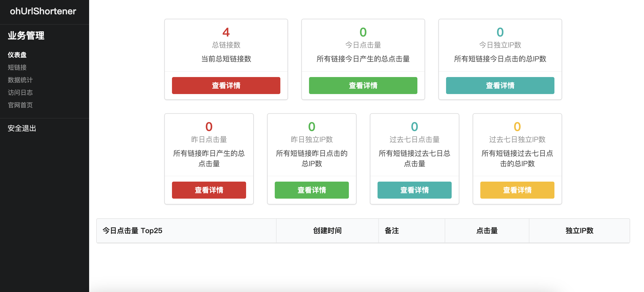This screenshot has width=644, height=292.
Task: Open details for 昨日独立IP数 card
Action: click(311, 190)
